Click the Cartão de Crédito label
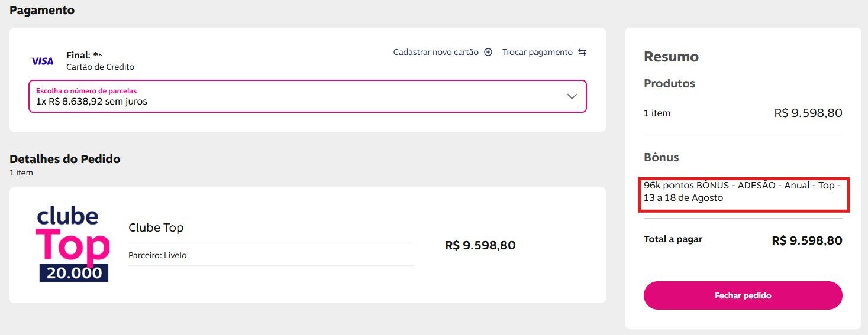868x335 pixels. (x=100, y=67)
